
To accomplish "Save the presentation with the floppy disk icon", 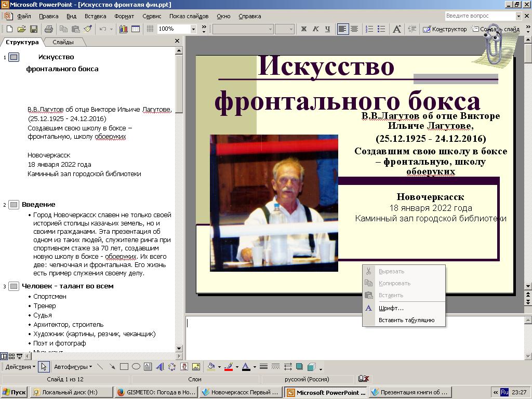I will click(34, 29).
